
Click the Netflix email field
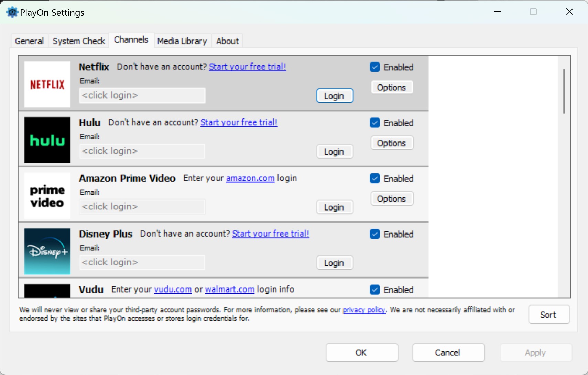[x=142, y=95]
